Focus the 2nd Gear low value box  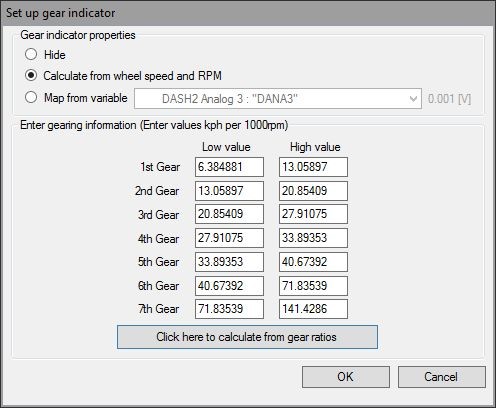229,191
